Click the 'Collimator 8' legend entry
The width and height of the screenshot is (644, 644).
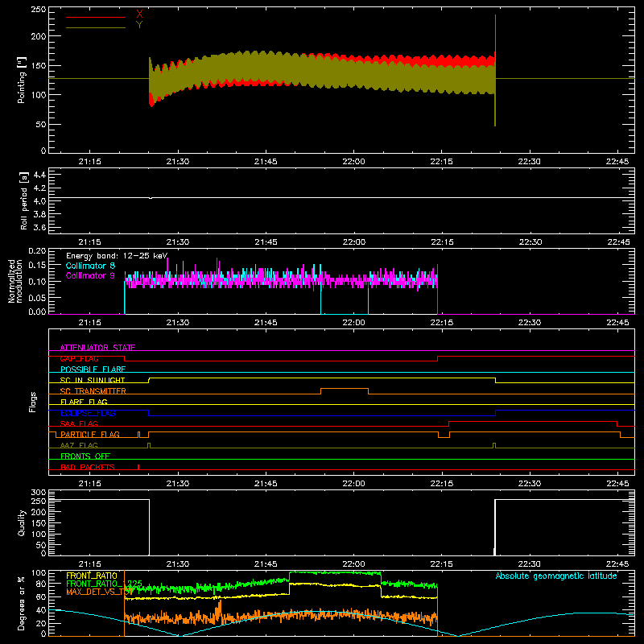90,266
